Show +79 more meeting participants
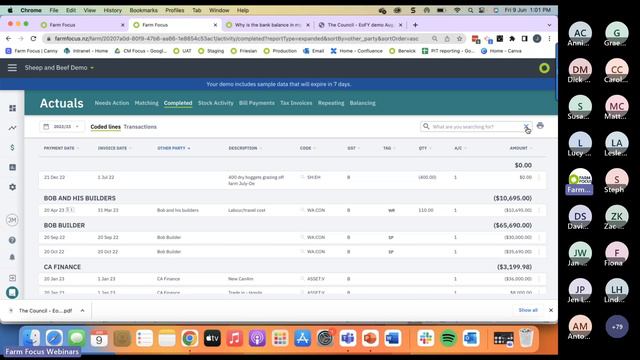The height and width of the screenshot is (360, 640). coord(617,327)
